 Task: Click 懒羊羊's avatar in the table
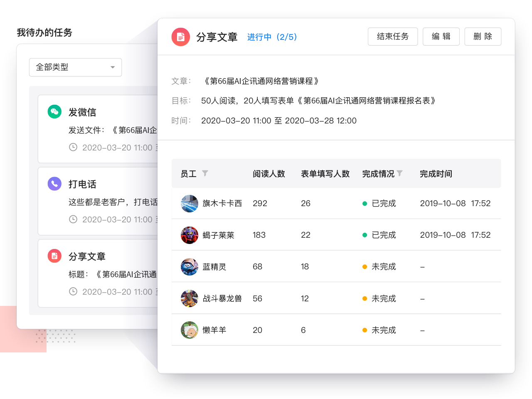190,330
